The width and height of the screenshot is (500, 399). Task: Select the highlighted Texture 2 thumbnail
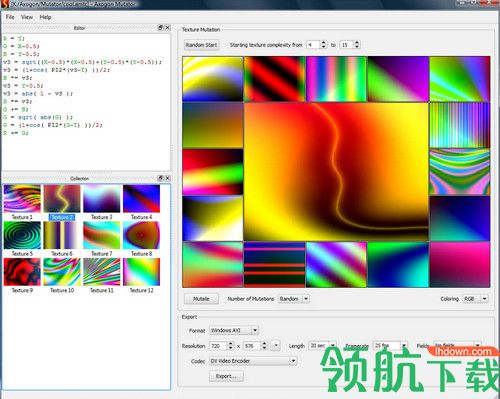(x=62, y=199)
